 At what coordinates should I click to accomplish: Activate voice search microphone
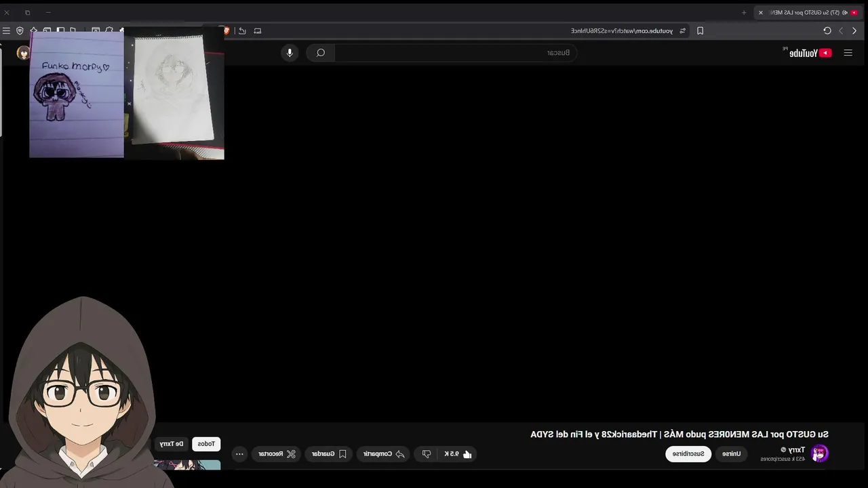290,53
